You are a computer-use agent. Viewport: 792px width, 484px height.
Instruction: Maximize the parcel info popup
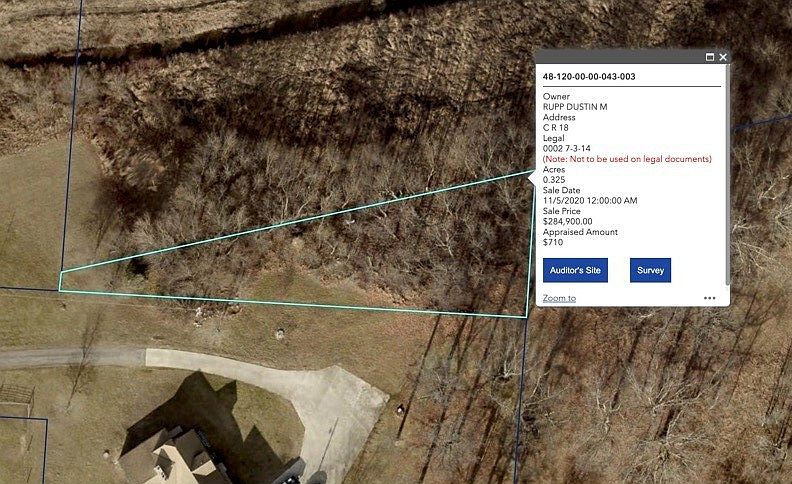click(710, 57)
